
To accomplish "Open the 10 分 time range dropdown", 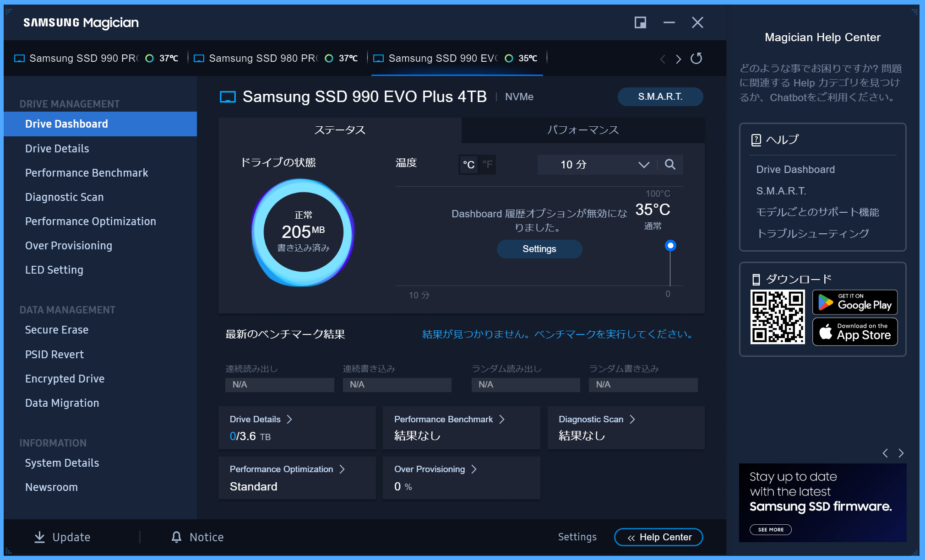I will [x=597, y=165].
